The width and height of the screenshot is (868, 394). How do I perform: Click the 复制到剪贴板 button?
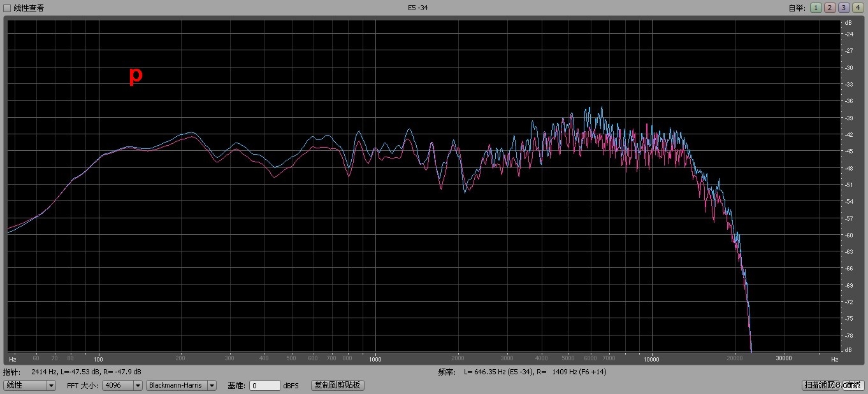(x=337, y=385)
